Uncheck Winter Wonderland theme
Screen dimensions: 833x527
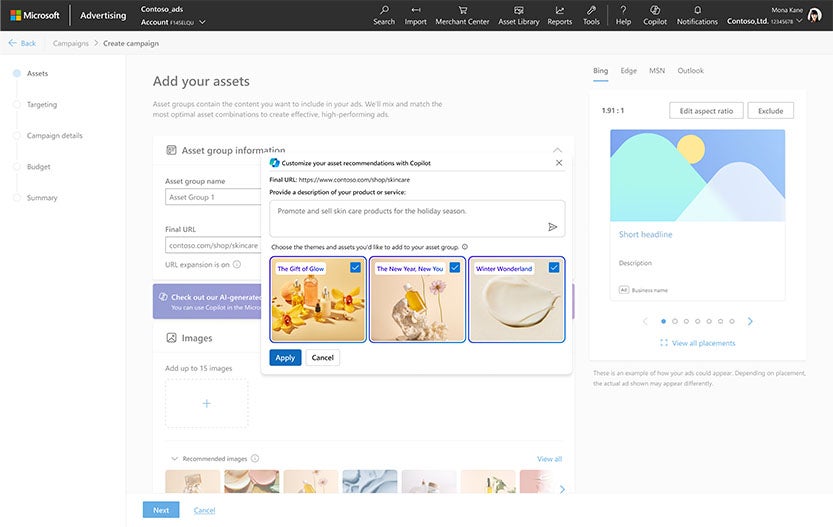pos(554,268)
